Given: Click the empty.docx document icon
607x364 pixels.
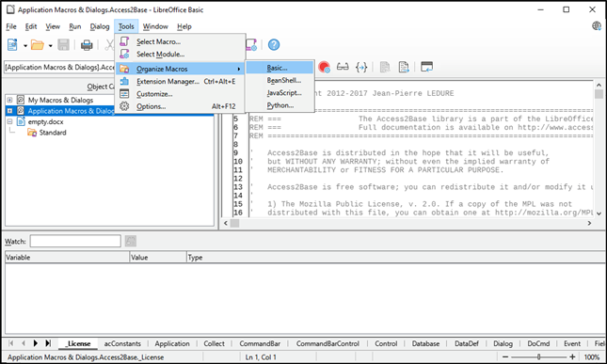Looking at the screenshot, I should [x=21, y=121].
